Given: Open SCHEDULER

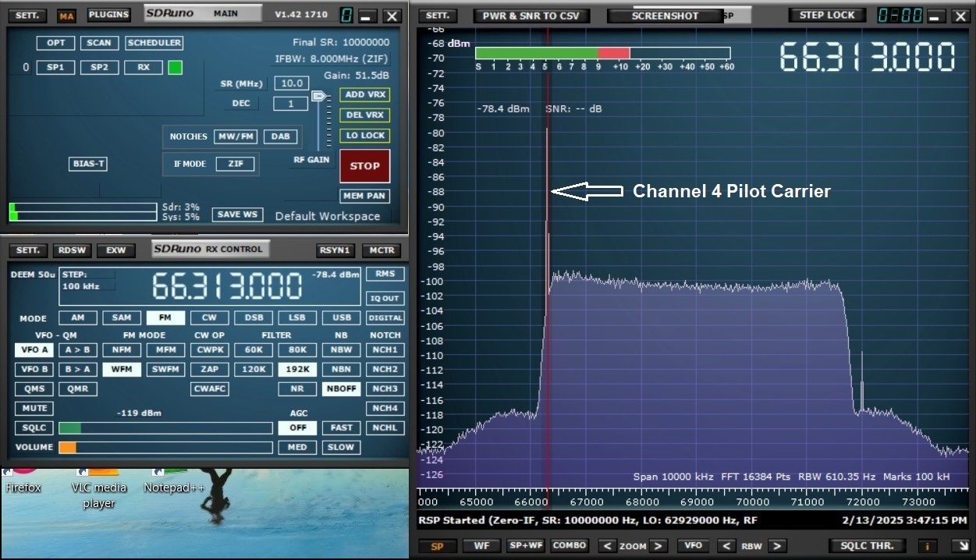Looking at the screenshot, I should point(154,43).
